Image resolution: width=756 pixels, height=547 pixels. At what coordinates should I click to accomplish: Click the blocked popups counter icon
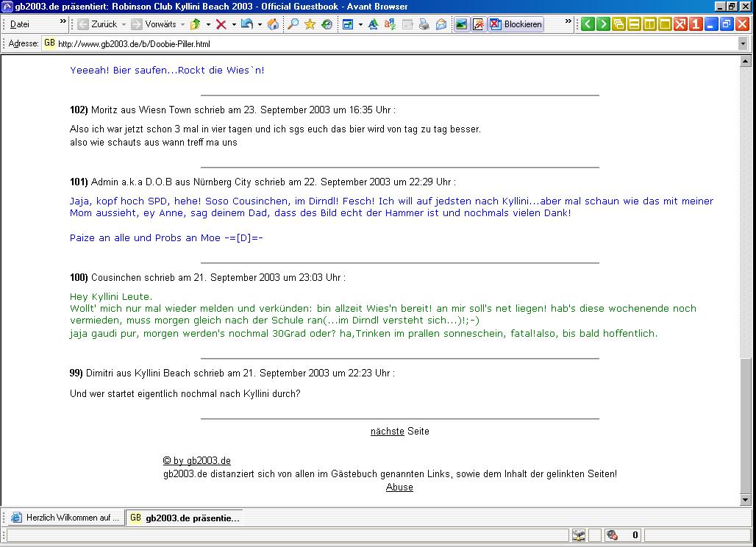[x=613, y=535]
